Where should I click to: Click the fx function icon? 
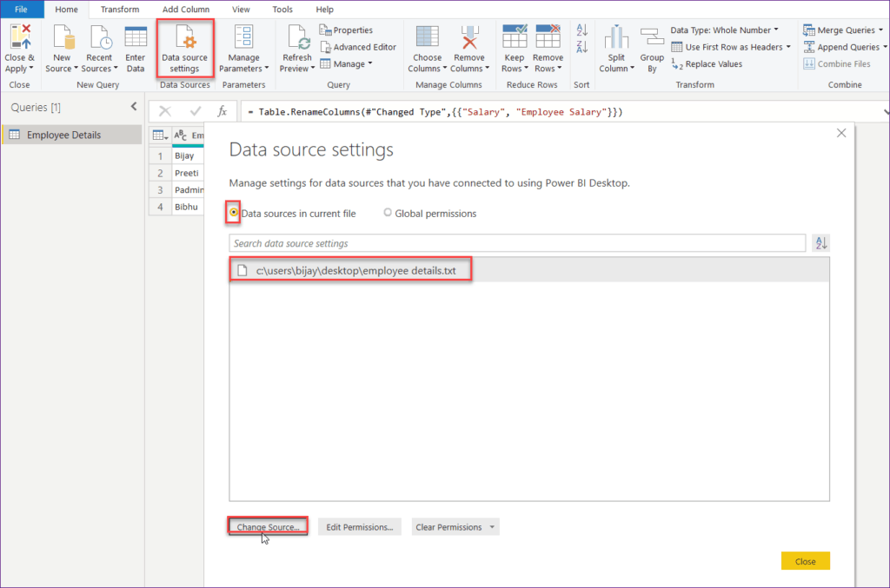click(x=222, y=111)
